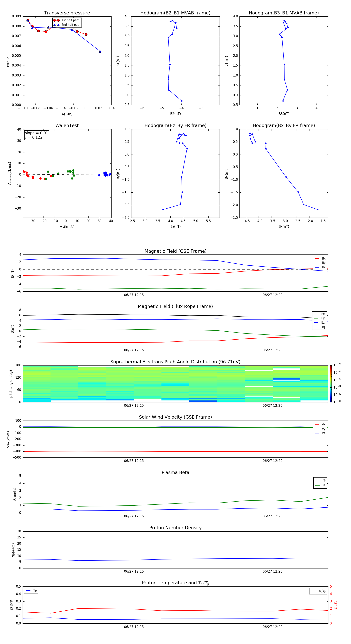
Task: Click the 'B3(nT)' x-axis label
Action: pos(284,114)
